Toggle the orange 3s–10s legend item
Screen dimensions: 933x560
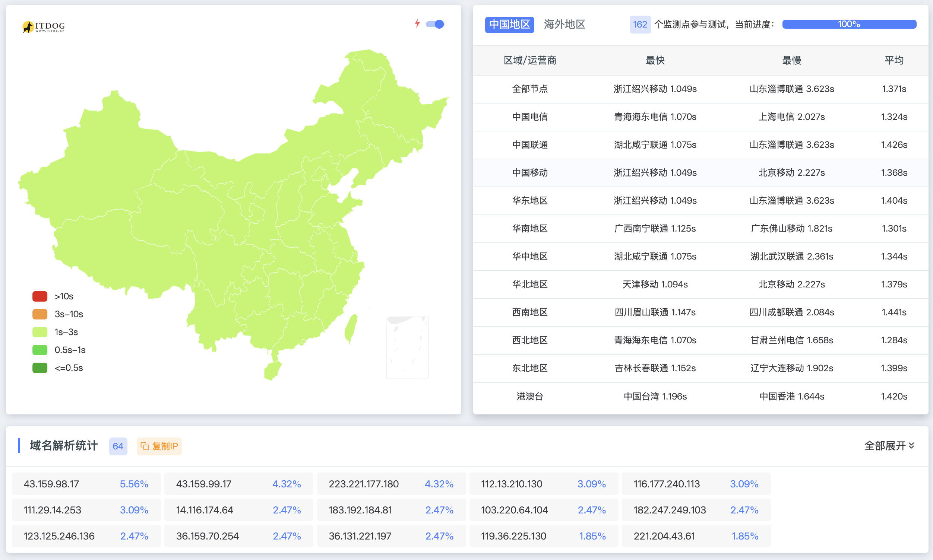[x=39, y=314]
